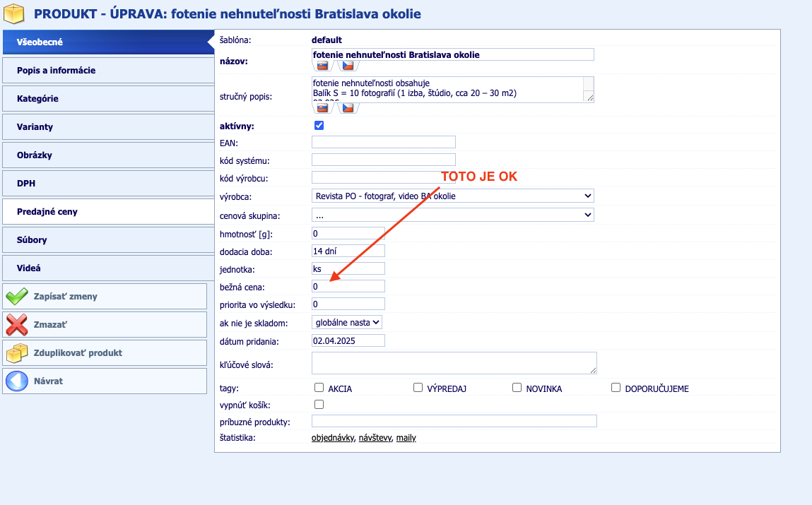Image resolution: width=812 pixels, height=505 pixels.
Task: Expand the cenová skupina dropdown
Action: (x=452, y=215)
